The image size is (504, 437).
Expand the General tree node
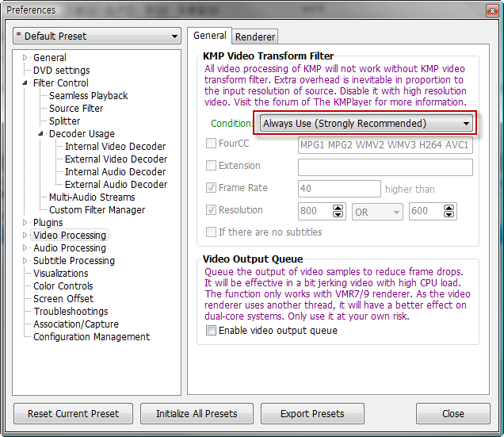pyautogui.click(x=25, y=58)
